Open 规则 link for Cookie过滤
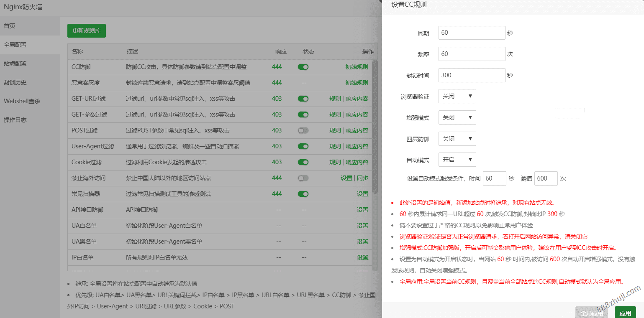Image resolution: width=644 pixels, height=318 pixels. pyautogui.click(x=335, y=162)
